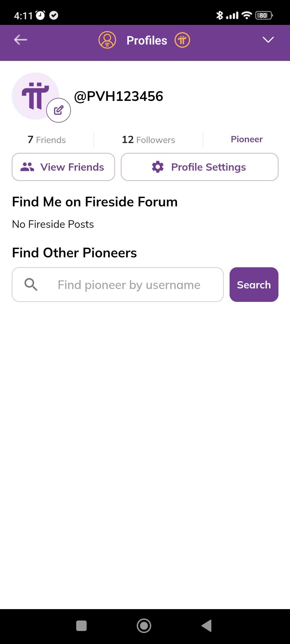
Task: Open the View Friends button
Action: coord(63,167)
